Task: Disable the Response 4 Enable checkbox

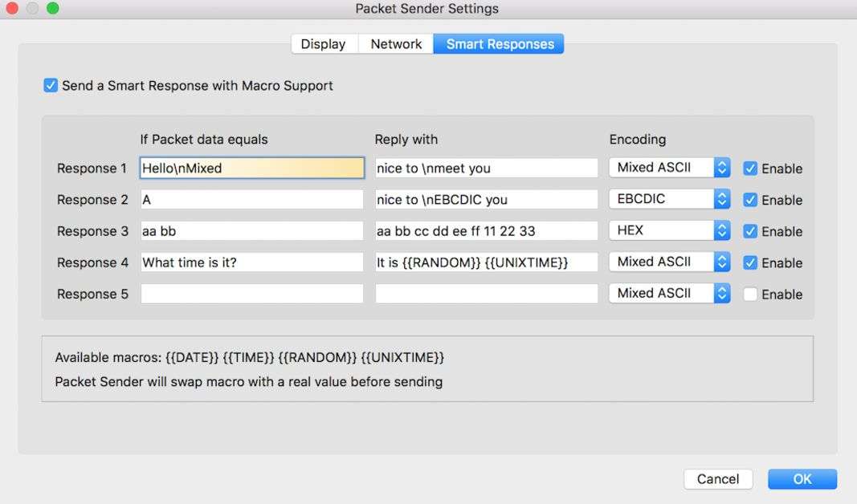Action: click(x=750, y=262)
